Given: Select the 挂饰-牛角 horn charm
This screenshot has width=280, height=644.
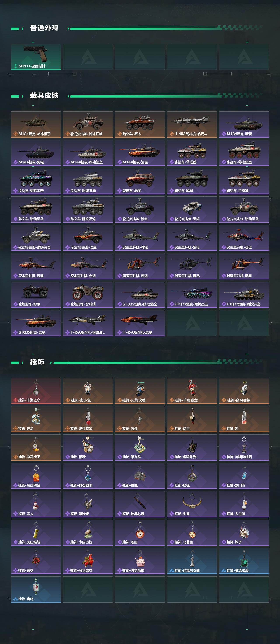Looking at the screenshot, I should pyautogui.click(x=192, y=504).
